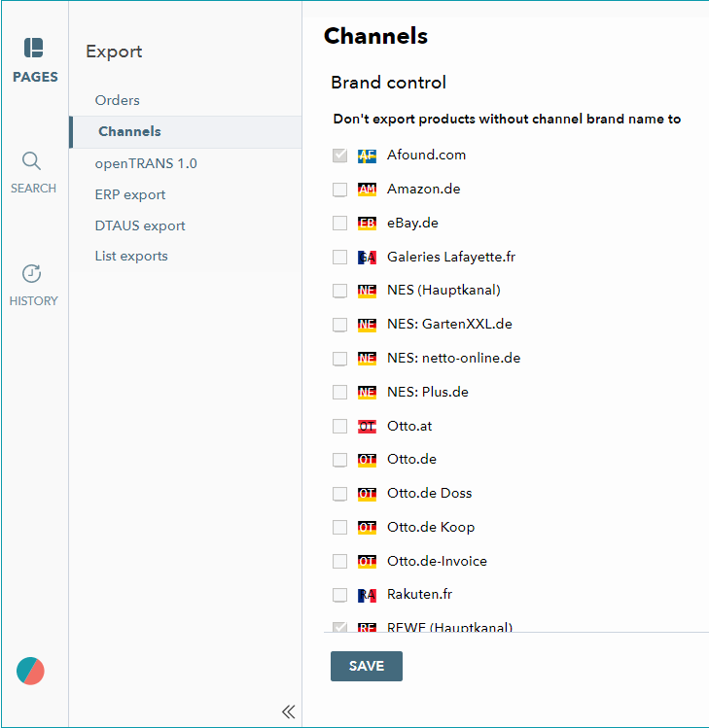Click the NES (Hauptkanal) flag icon

point(367,291)
